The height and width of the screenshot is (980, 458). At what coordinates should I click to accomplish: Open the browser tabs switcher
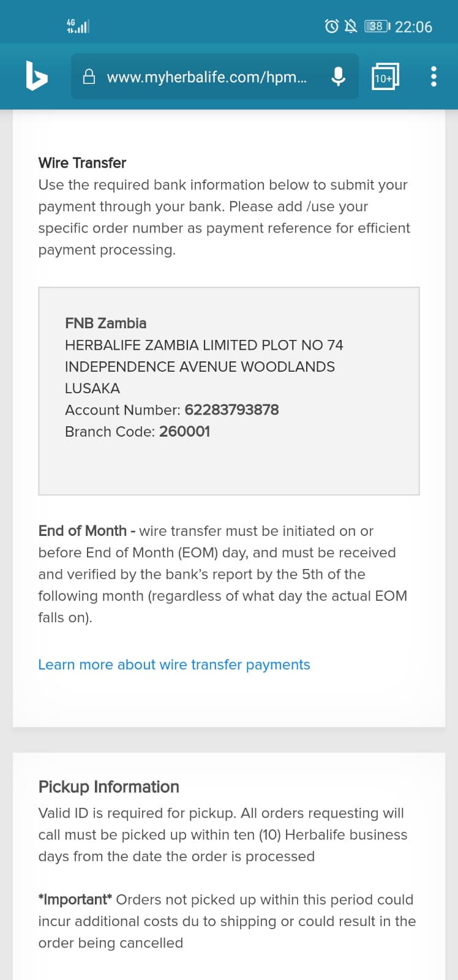[385, 77]
